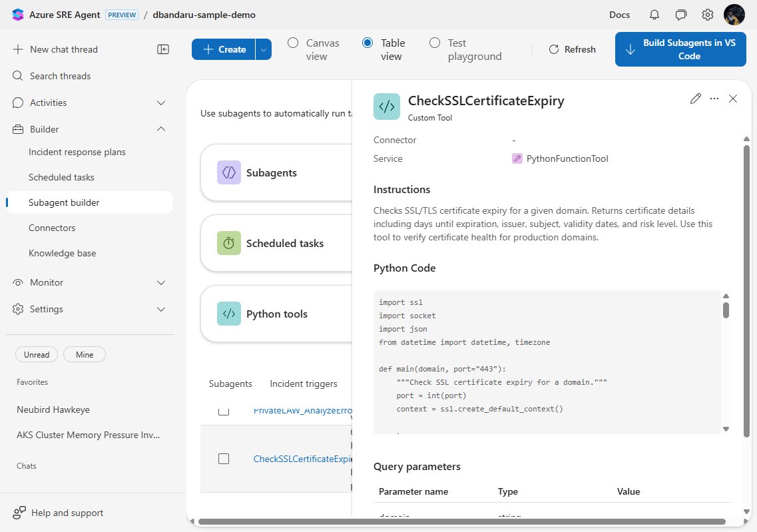Select the Table view radio button
Viewport: 757px width, 532px height.
tap(368, 43)
